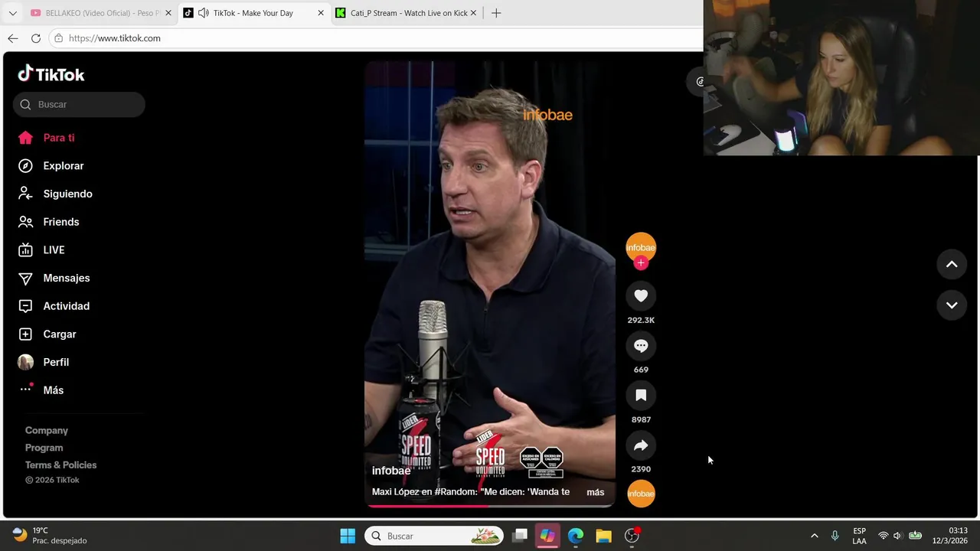The width and height of the screenshot is (980, 551).
Task: Expand the caption with más
Action: point(596,492)
